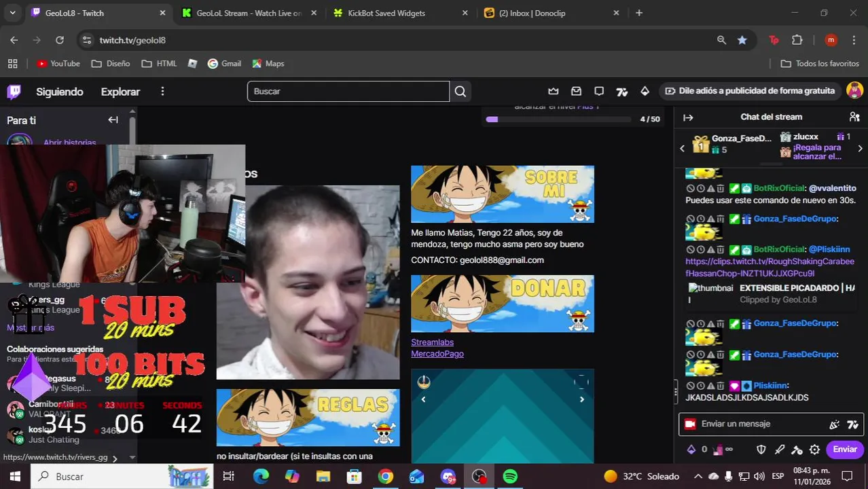The height and width of the screenshot is (489, 868).
Task: Open the user avatar profile menu
Action: 854,91
